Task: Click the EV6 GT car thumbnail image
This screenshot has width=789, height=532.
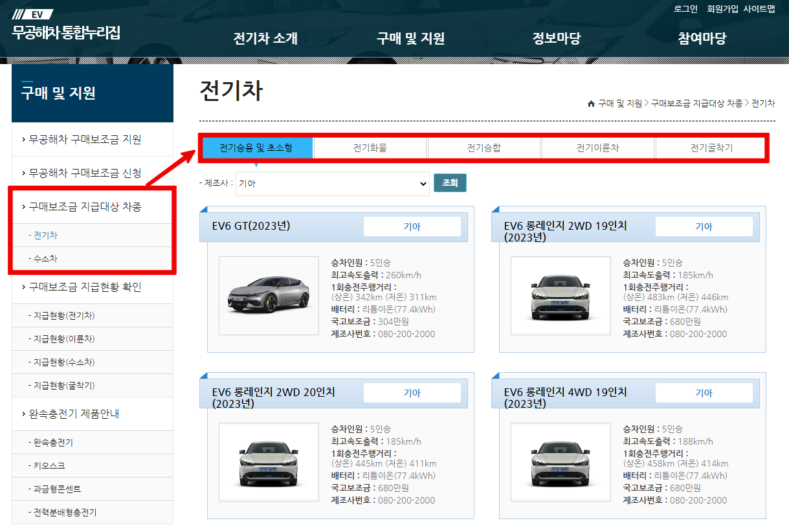Action: [269, 295]
